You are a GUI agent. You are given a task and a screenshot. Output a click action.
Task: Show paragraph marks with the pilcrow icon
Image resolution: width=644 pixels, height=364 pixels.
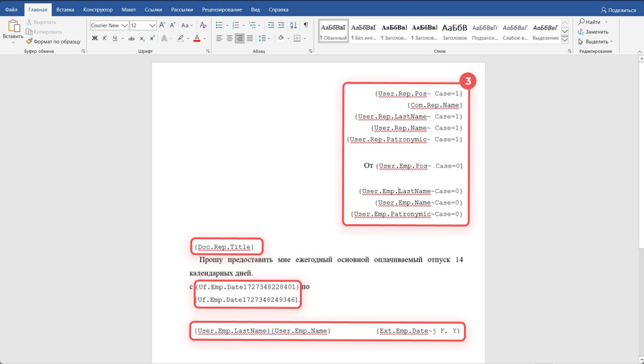point(306,25)
